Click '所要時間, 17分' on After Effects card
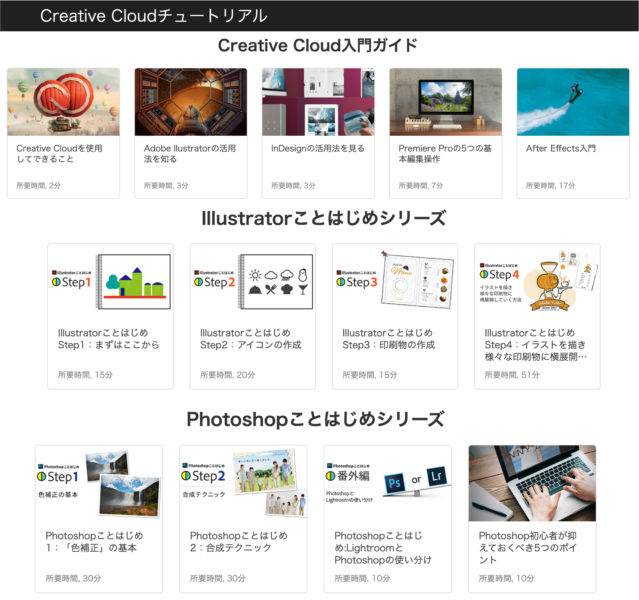This screenshot has height=600, width=639. point(551,185)
